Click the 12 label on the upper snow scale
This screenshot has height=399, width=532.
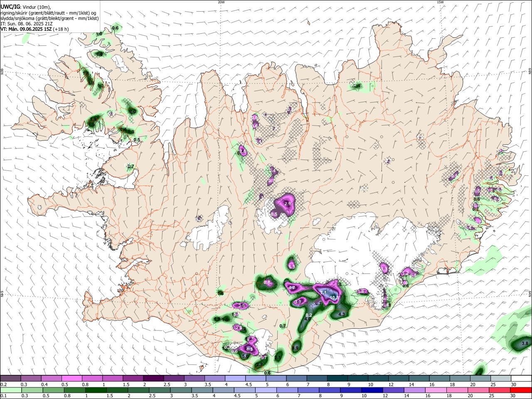point(391,384)
